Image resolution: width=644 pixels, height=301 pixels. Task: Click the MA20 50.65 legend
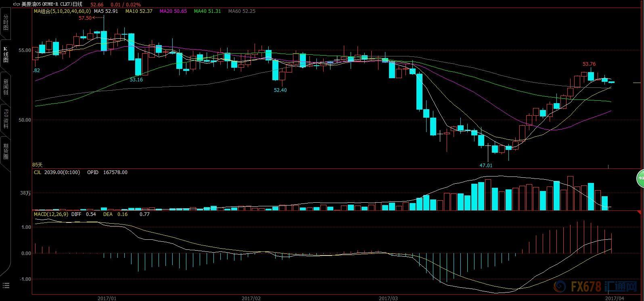click(x=173, y=11)
